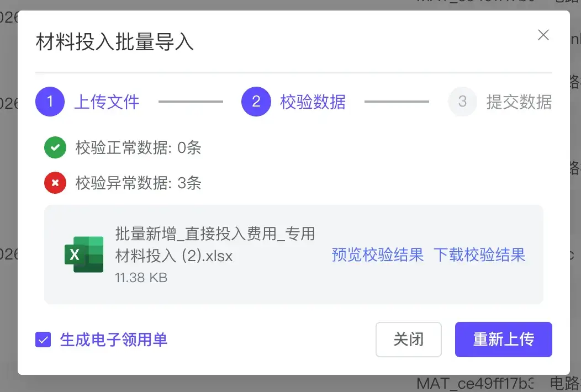The width and height of the screenshot is (581, 392).
Task: Click the green check success icon
Action: coord(55,148)
